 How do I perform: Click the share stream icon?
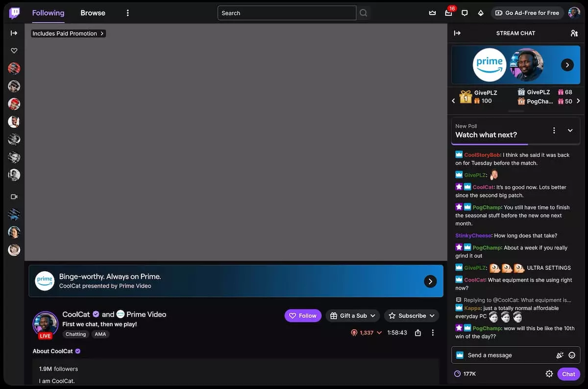418,333
